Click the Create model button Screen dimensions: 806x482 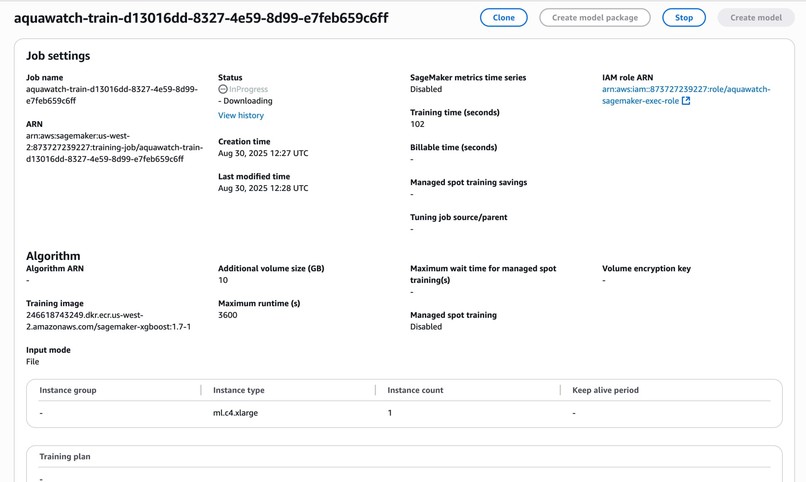pos(756,17)
